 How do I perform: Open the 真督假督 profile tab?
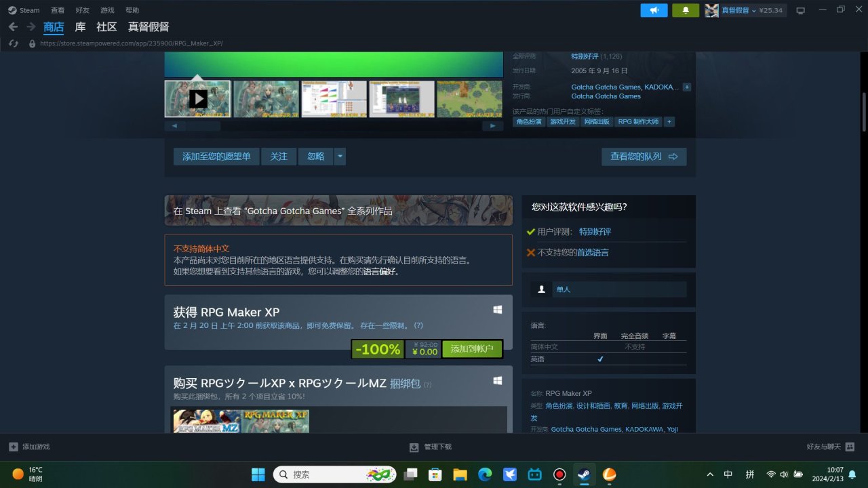(x=149, y=27)
